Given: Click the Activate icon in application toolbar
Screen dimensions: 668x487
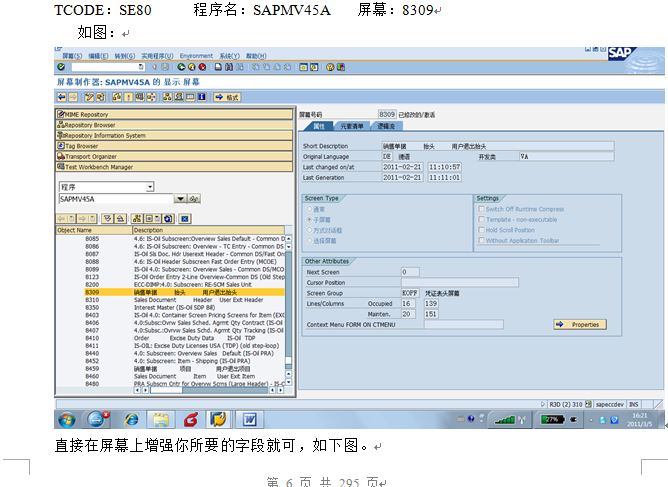Looking at the screenshot, I should pyautogui.click(x=128, y=97).
